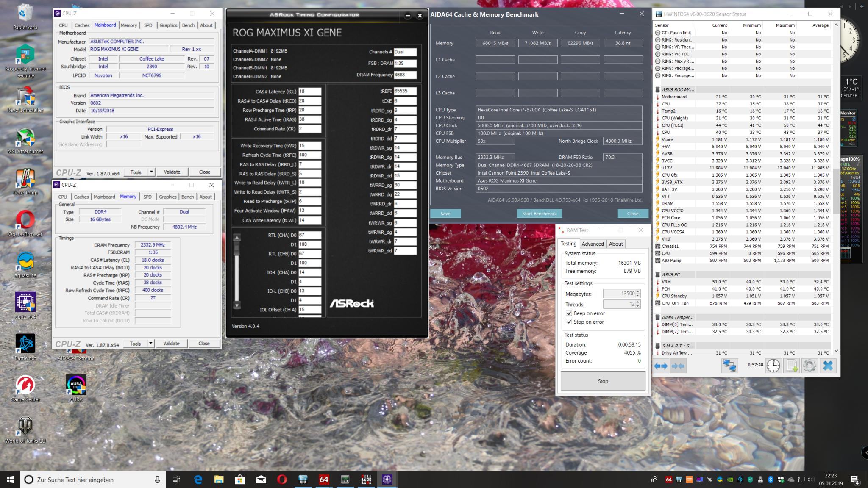Screen dimensions: 868x488
Task: Click HWiNFO blue X close sensors icon
Action: [828, 366]
